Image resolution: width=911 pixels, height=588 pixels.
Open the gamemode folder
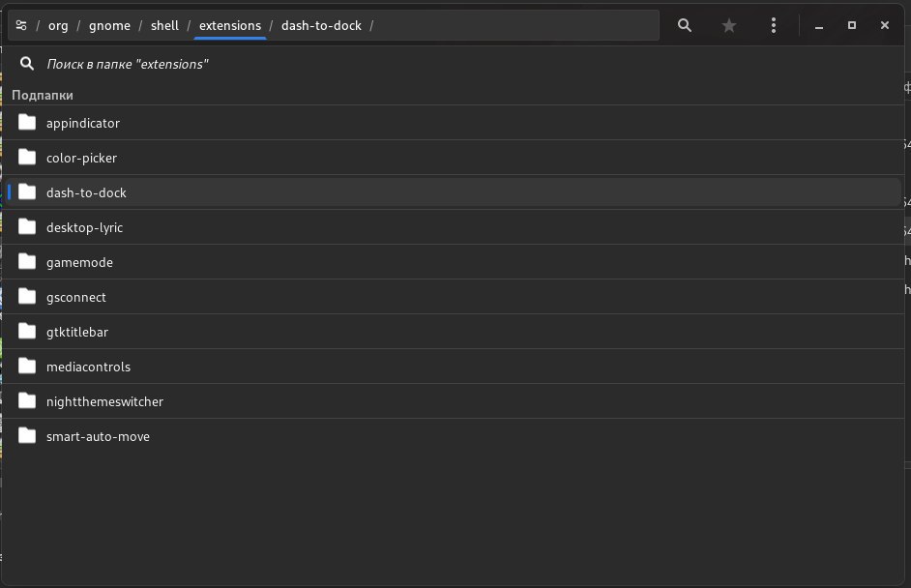[454, 262]
